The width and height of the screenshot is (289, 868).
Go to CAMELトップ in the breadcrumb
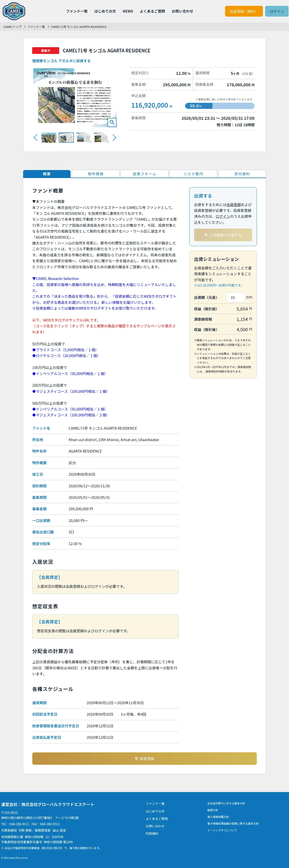click(13, 27)
